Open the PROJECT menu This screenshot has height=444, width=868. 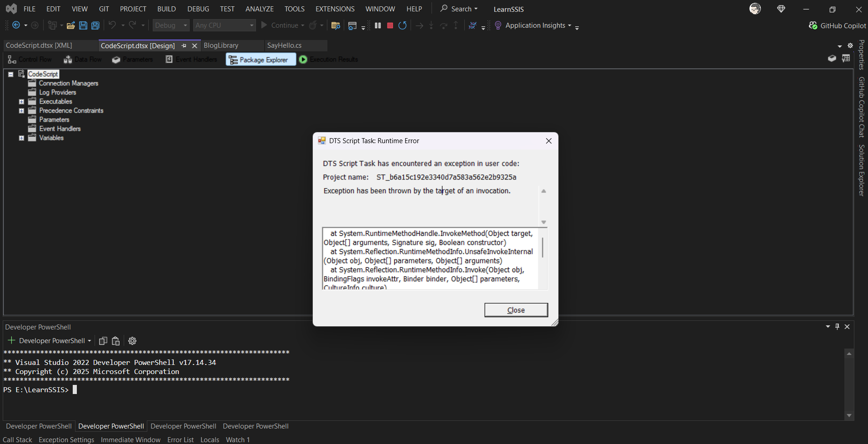pyautogui.click(x=133, y=9)
